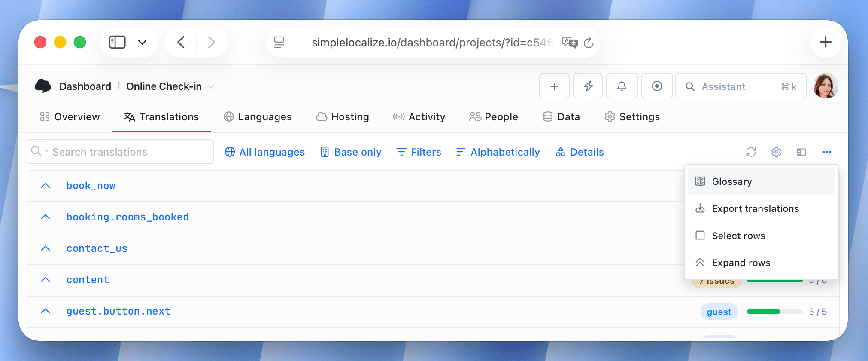Click the guest tag label
Screen dimensions: 868x361
click(x=719, y=312)
